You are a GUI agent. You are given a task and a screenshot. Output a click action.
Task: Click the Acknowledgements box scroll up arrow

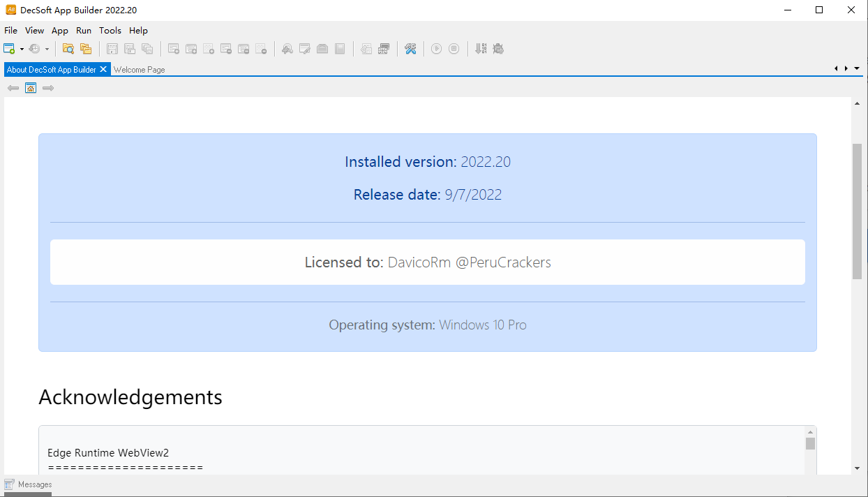click(x=810, y=432)
